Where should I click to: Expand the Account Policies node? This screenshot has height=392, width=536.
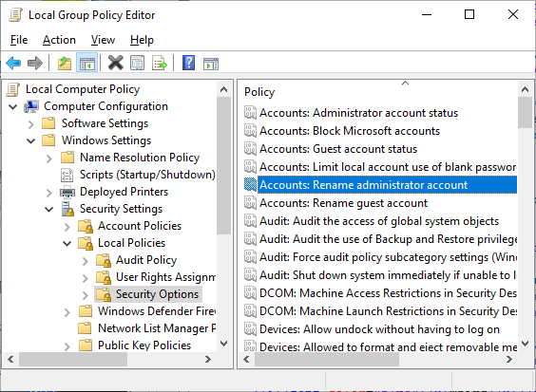pyautogui.click(x=67, y=227)
